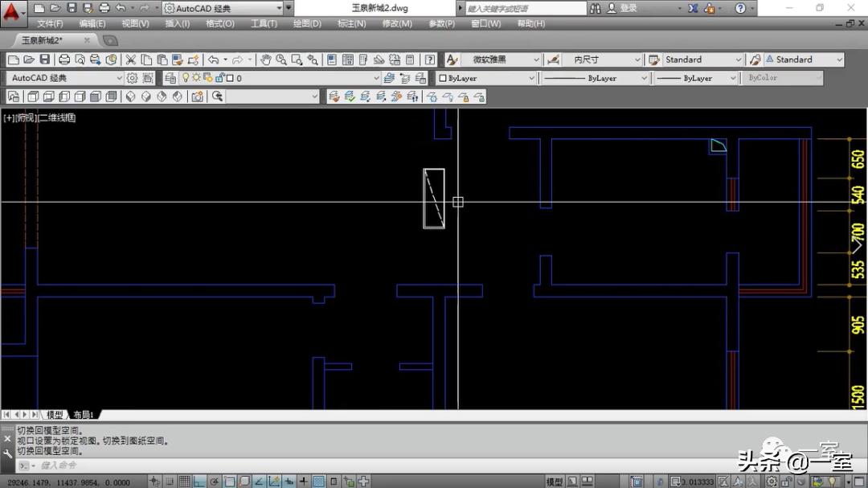Open Layer Properties Manager icon
This screenshot has width=868, height=488.
170,78
